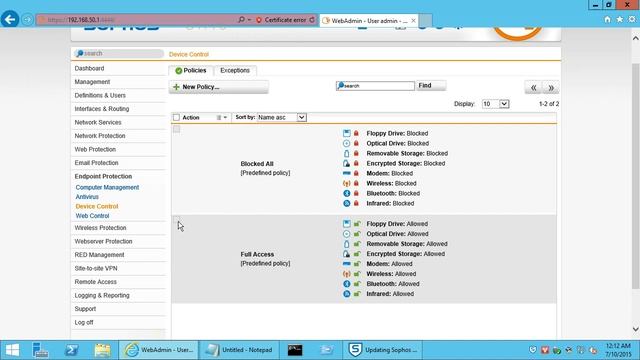This screenshot has height=360, width=640.
Task: Click the Bluetooth icon in Full Access policy
Action: point(347,284)
